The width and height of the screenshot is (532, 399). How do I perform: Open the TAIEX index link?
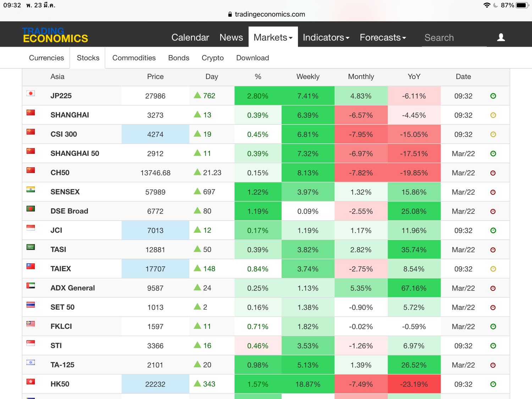61,269
